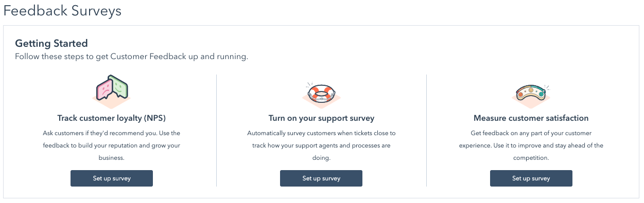The image size is (644, 203).
Task: Set up the customer loyalty NPS survey
Action: (112, 178)
